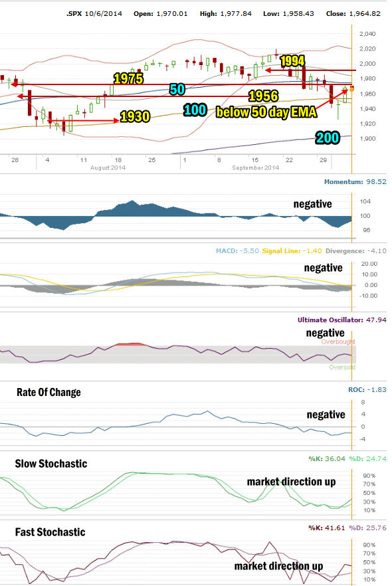Click the Oversold label
Screen dimensions: 392x586
coord(342,367)
